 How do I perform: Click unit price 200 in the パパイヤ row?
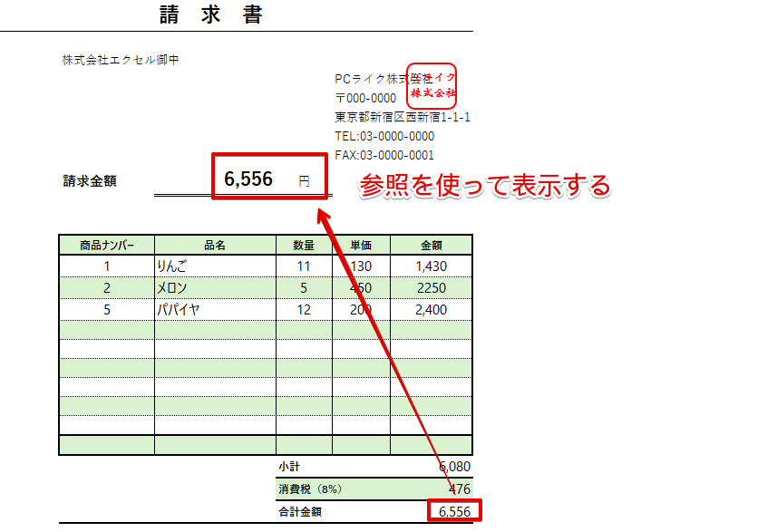pos(361,310)
